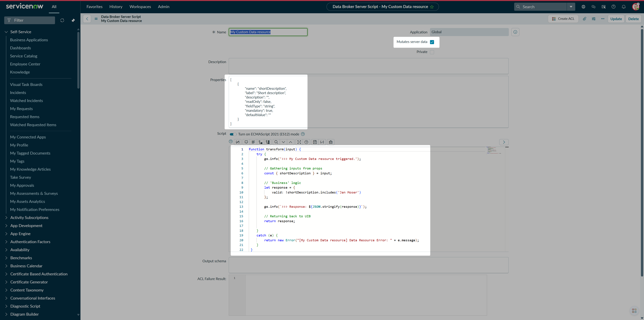Screen dimensions: 644x320
Task: Open notifications bell in header
Action: click(624, 7)
